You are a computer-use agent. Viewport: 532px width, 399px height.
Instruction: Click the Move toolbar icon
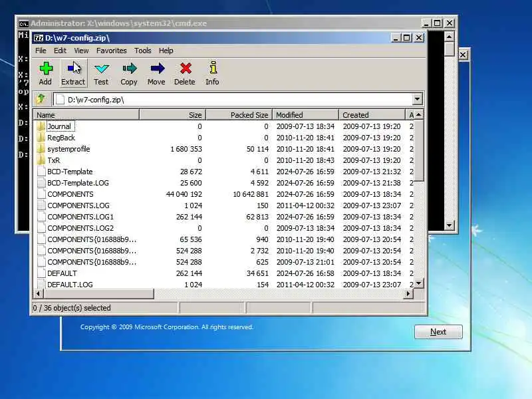pos(156,73)
